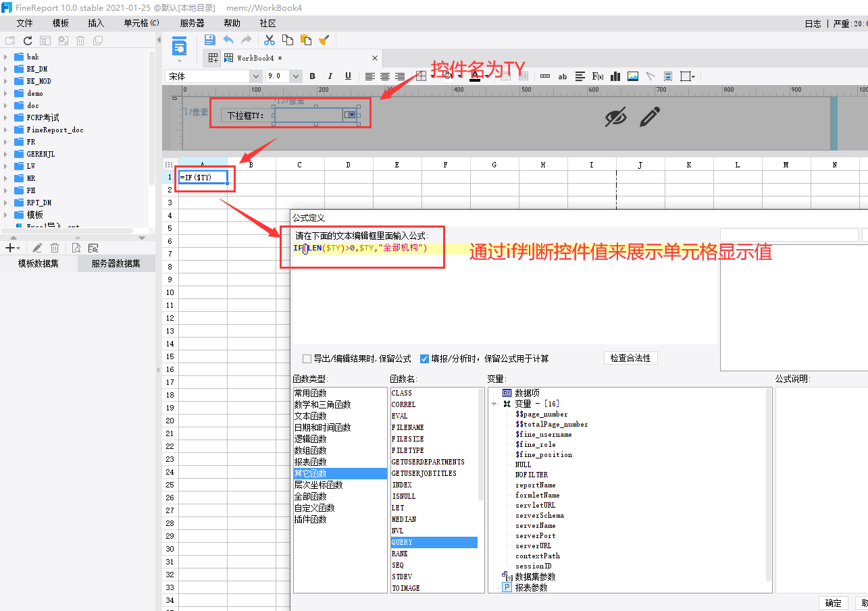Open the fill background color bucket swatch

point(449,76)
